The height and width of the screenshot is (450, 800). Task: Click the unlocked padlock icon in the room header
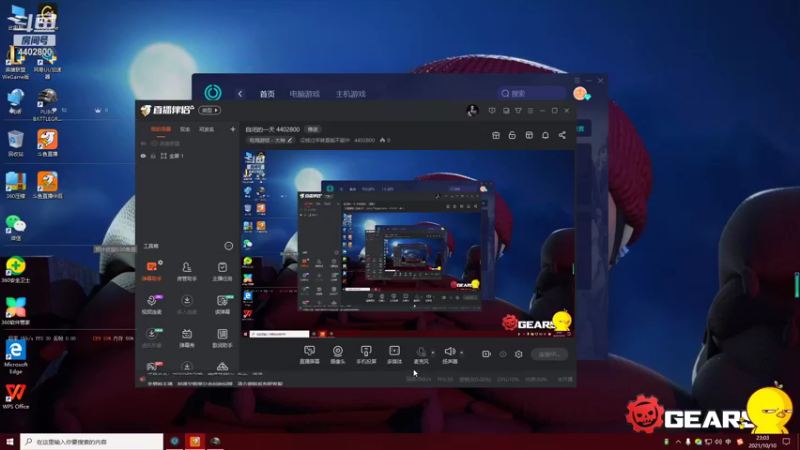tap(512, 135)
